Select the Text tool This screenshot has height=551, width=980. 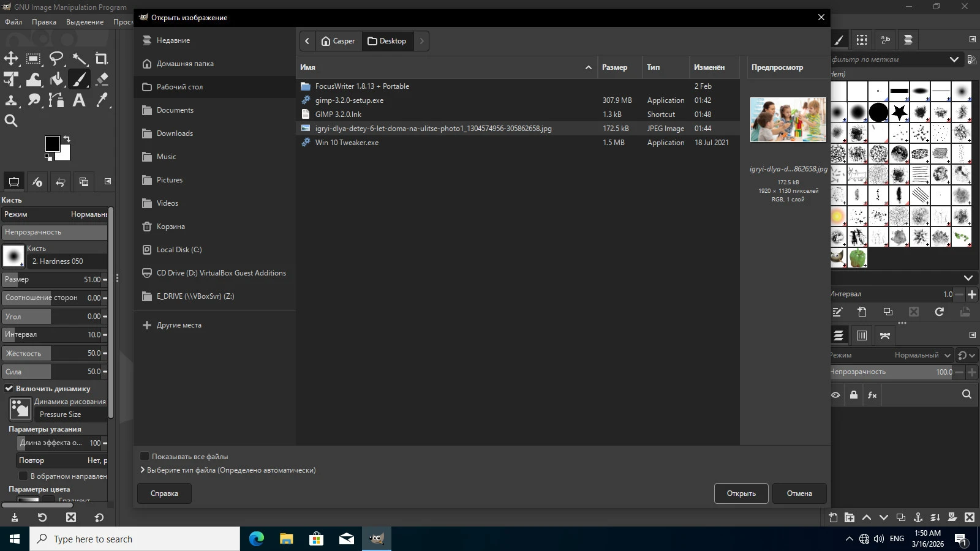79,100
